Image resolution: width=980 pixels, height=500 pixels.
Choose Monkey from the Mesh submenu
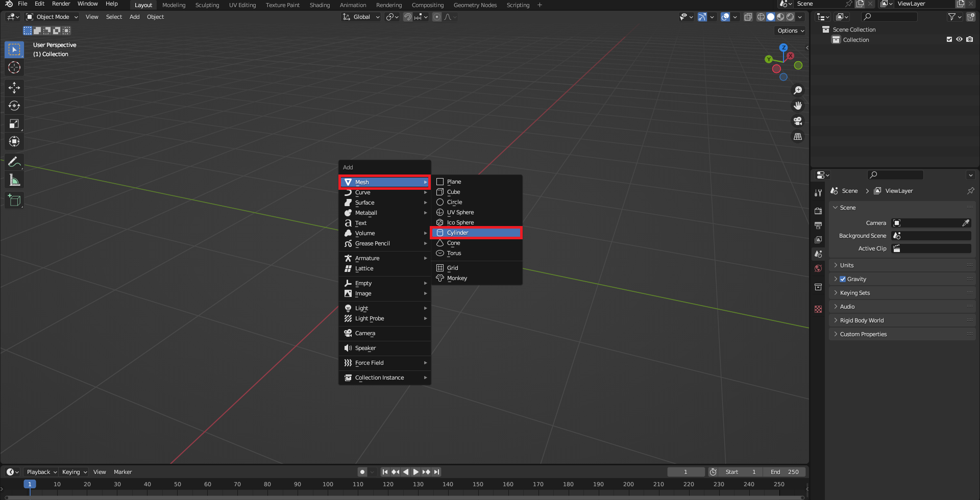(476, 278)
